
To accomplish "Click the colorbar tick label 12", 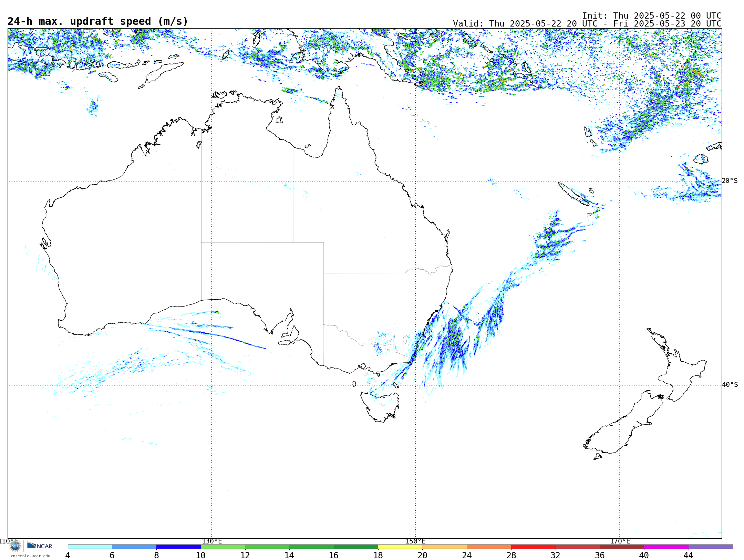I will tap(245, 555).
